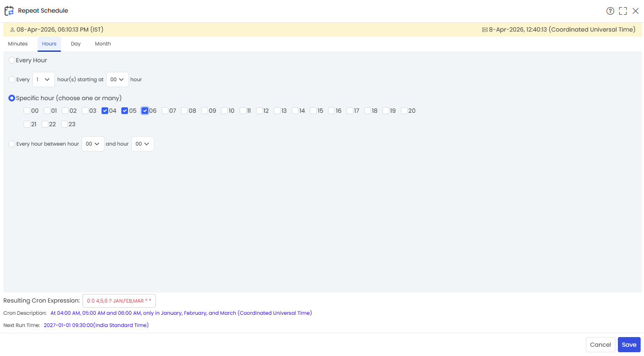The height and width of the screenshot is (356, 644).
Task: Click the Next Run Time value 2027-01-01
Action: pos(96,325)
